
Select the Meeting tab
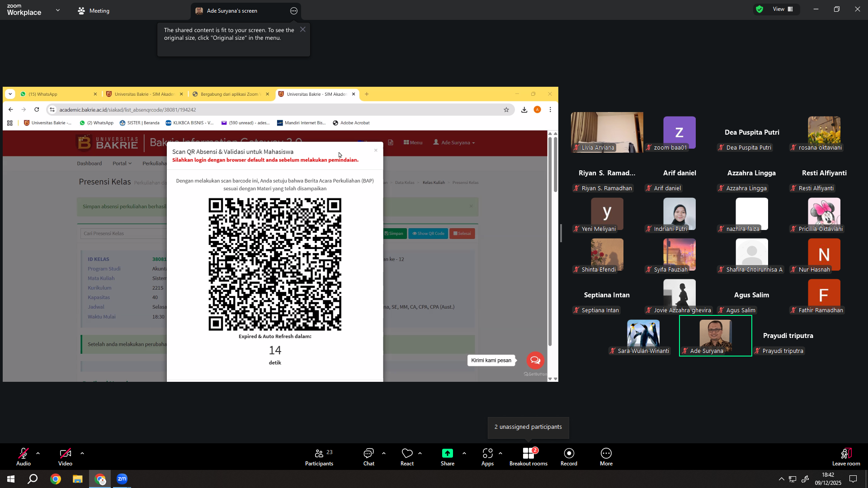(x=94, y=11)
